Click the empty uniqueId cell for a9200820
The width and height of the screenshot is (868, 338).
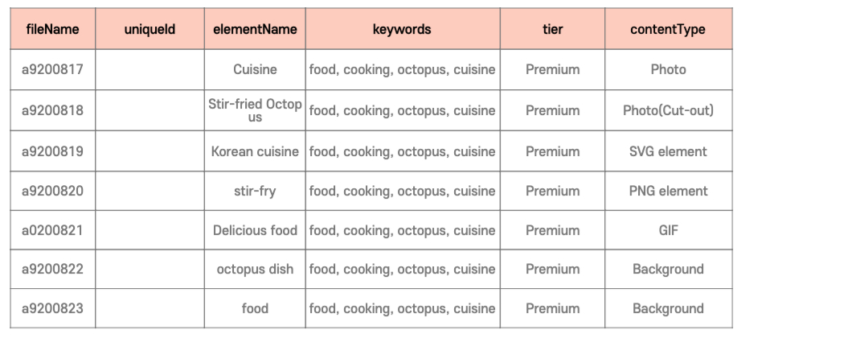click(x=149, y=192)
